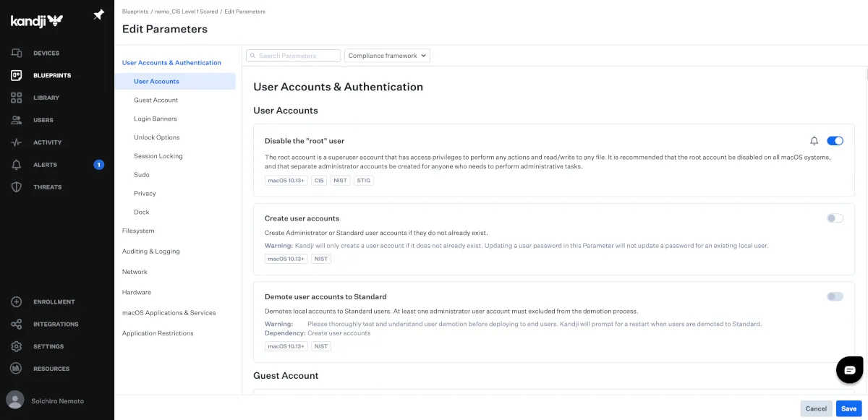Expand the Auditing & Logging section
Screen dimensions: 868x420
150,252
